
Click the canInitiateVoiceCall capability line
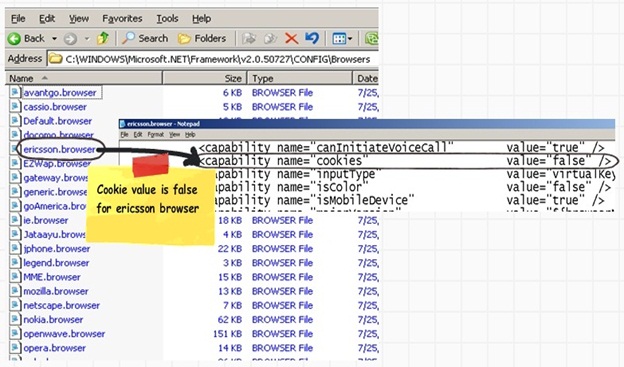[402, 148]
